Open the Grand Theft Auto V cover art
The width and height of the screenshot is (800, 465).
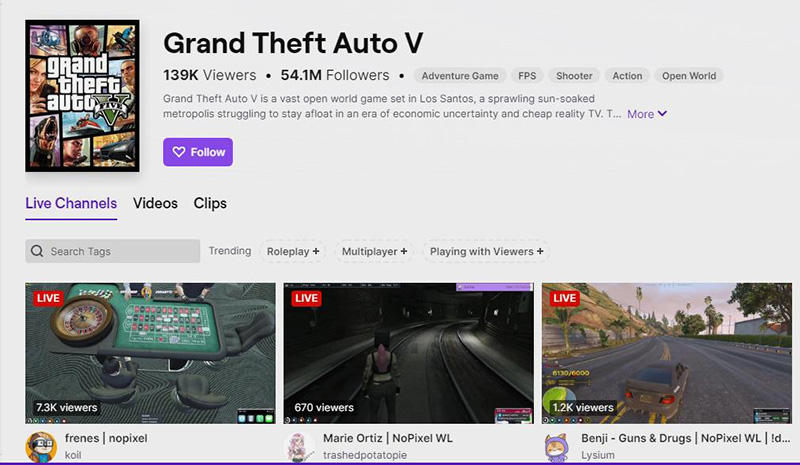coord(82,95)
